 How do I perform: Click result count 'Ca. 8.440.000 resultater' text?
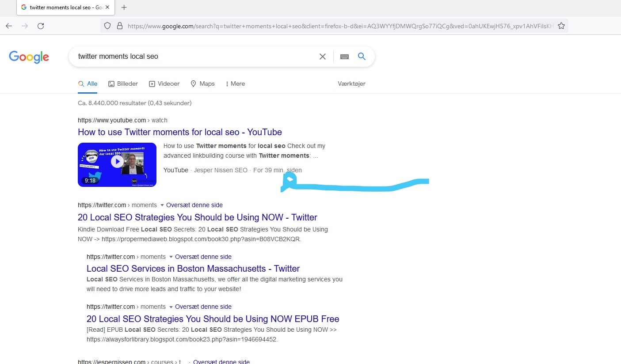click(112, 103)
